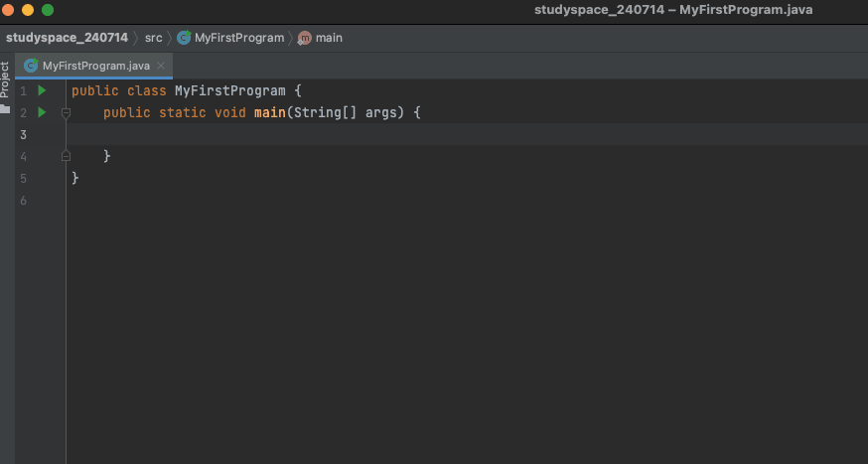868x464 pixels.
Task: Open studyspace_240714 in the navigation breadcrumb
Action: [x=67, y=38]
